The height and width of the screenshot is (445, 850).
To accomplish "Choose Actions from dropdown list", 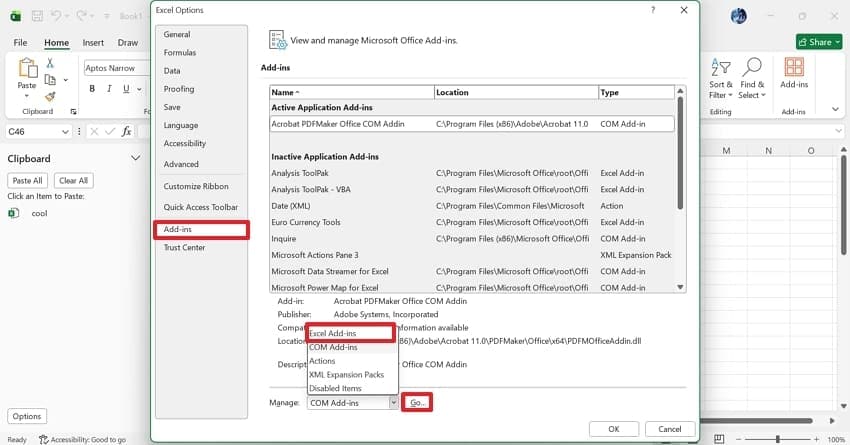I will 352,361.
